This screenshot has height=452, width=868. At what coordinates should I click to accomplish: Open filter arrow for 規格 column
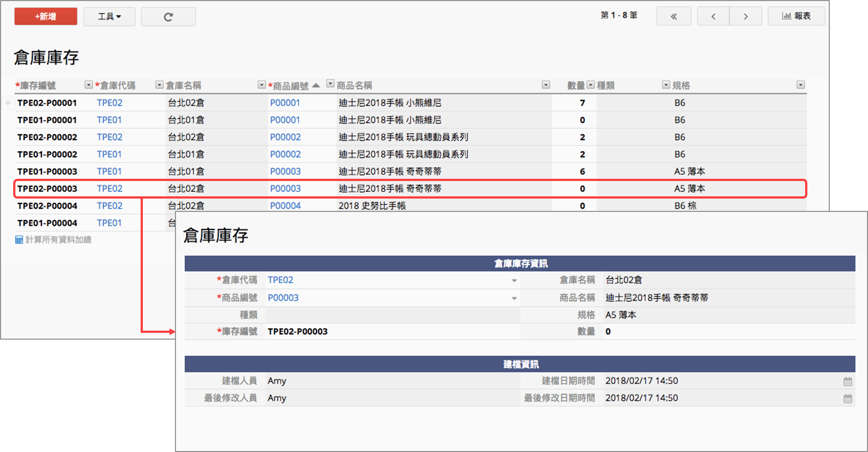[800, 85]
